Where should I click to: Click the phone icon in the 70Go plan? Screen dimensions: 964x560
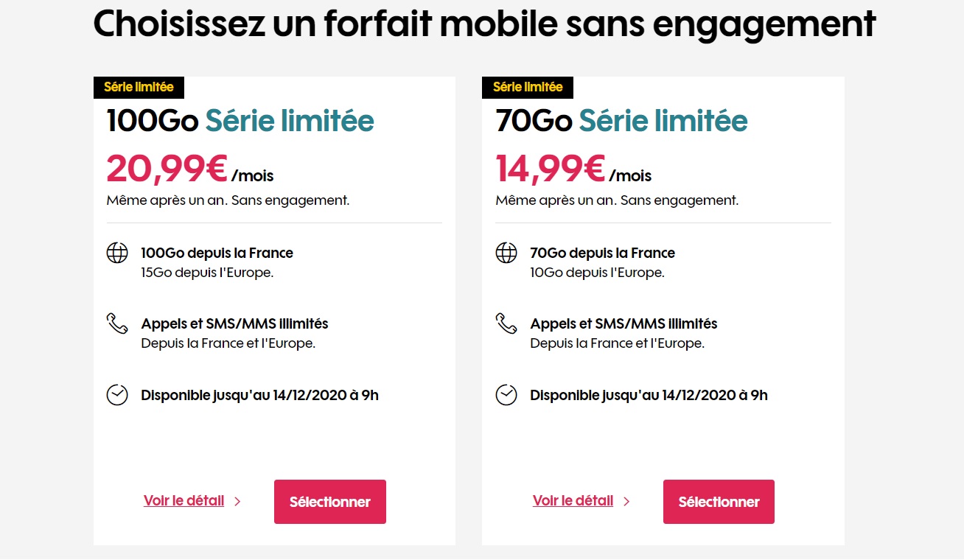coord(506,323)
